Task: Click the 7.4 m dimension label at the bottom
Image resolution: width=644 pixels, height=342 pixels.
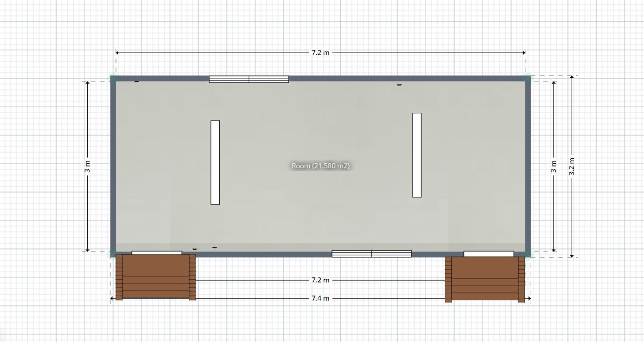Action: (321, 298)
